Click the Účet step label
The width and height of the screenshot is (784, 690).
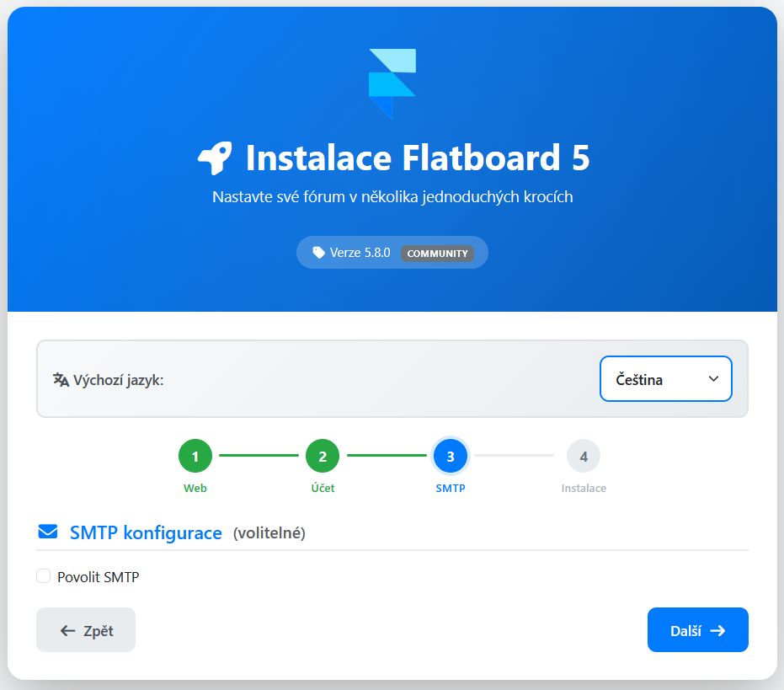323,488
